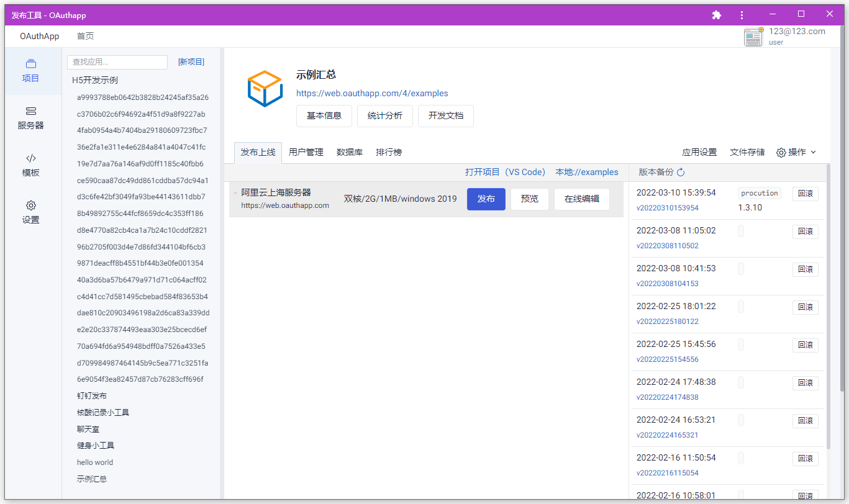Select project dae810c20903496198a2d6ca83a339dd
The height and width of the screenshot is (504, 849).
pos(143,313)
